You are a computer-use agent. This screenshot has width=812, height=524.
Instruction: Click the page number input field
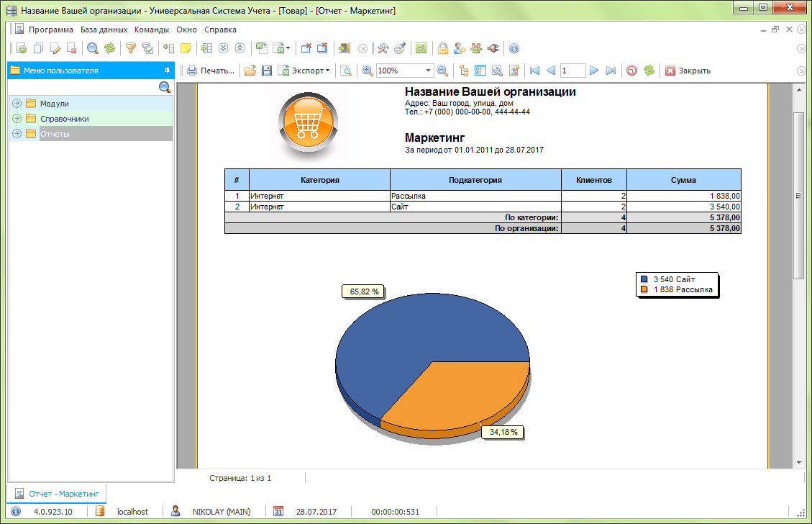tap(572, 71)
